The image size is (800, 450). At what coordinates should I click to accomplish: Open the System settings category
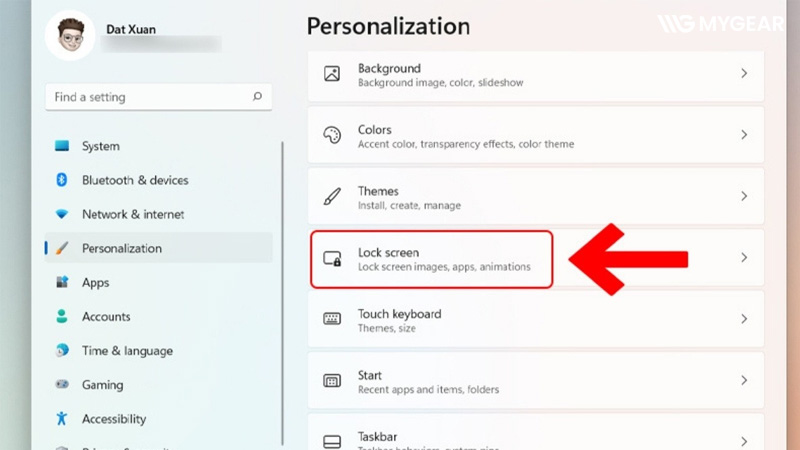pos(100,146)
